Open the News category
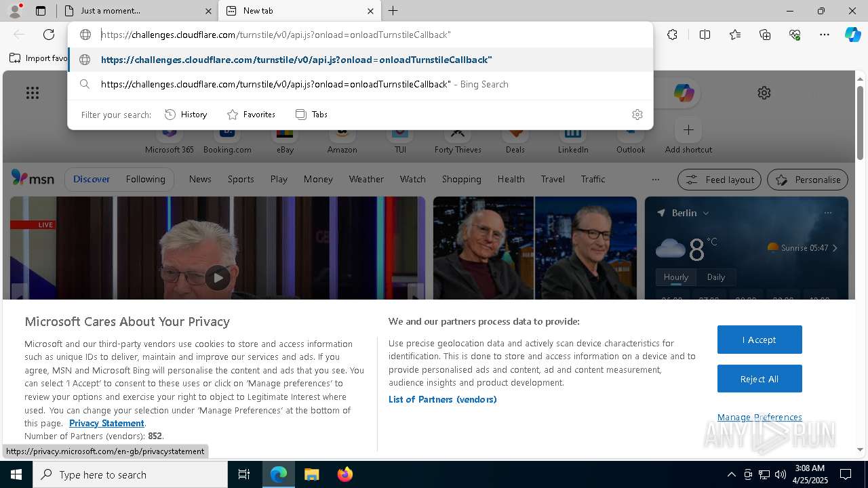868x488 pixels. [x=200, y=179]
